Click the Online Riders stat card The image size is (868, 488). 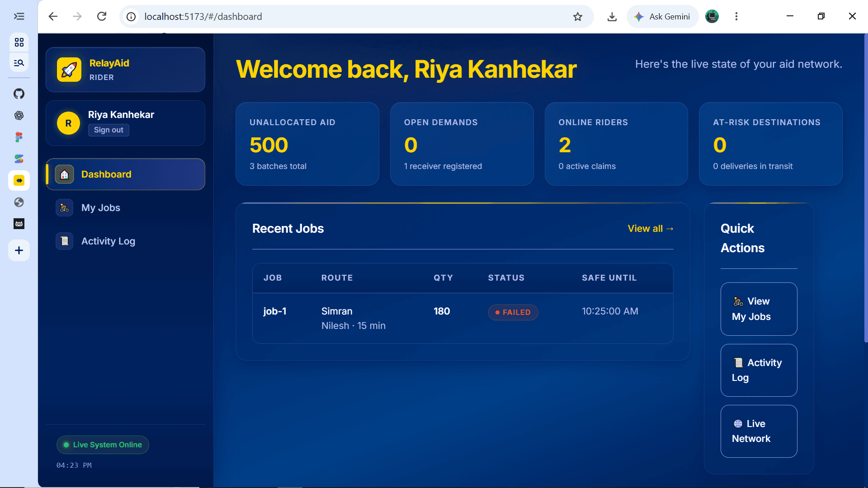(616, 144)
